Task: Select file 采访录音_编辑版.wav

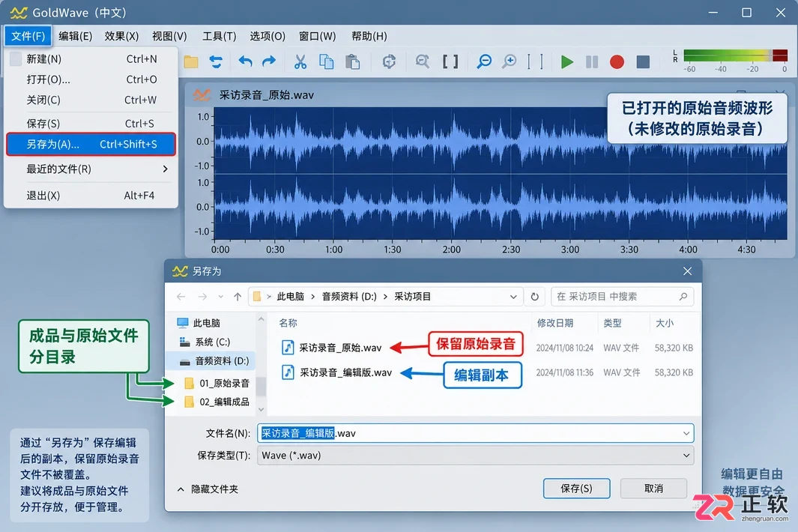Action: click(x=336, y=372)
